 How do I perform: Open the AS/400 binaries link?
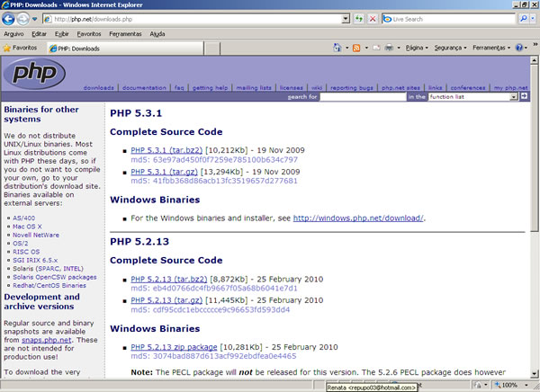click(x=23, y=218)
